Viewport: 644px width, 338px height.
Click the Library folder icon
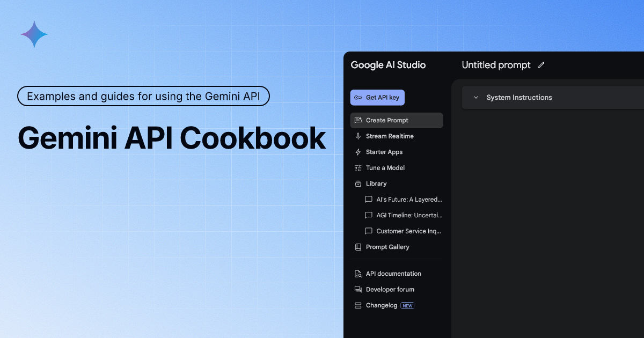[x=358, y=183]
